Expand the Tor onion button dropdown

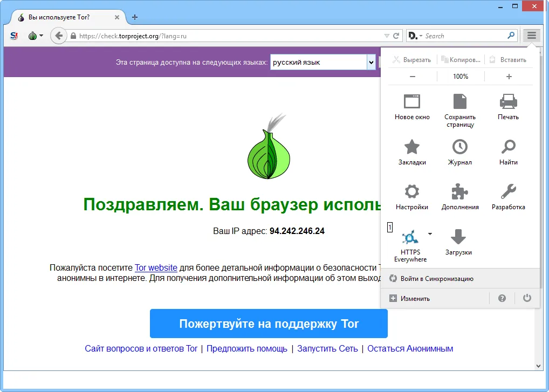(42, 36)
